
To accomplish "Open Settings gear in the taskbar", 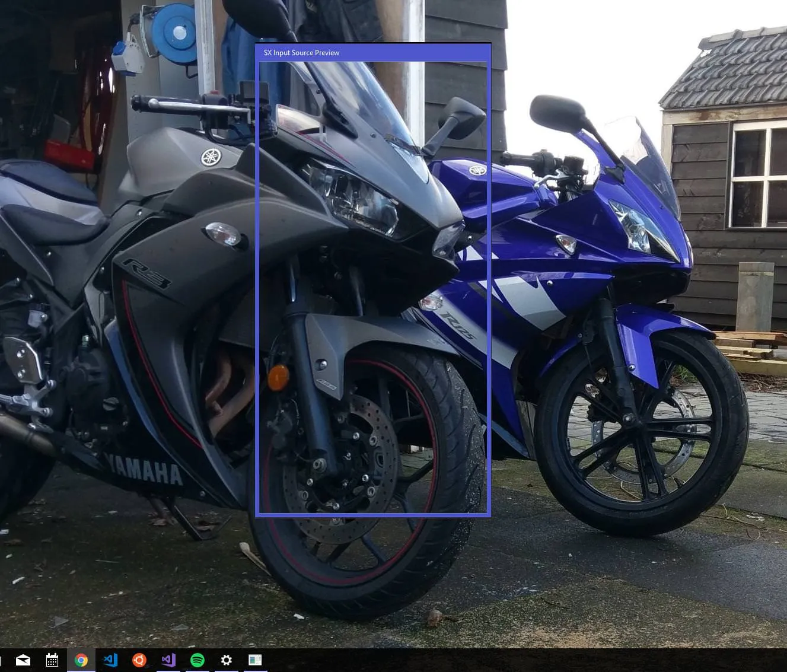I will 226,660.
